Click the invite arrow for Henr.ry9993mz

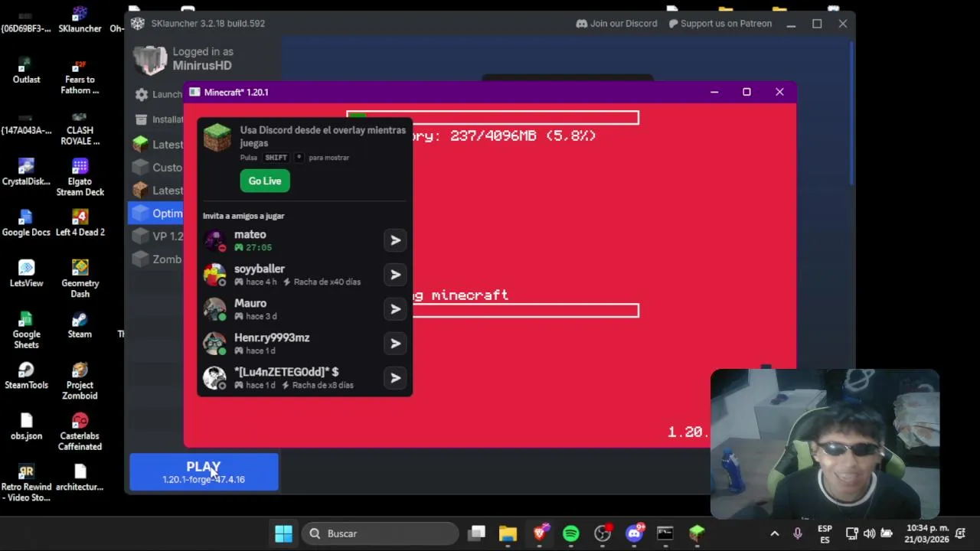395,344
